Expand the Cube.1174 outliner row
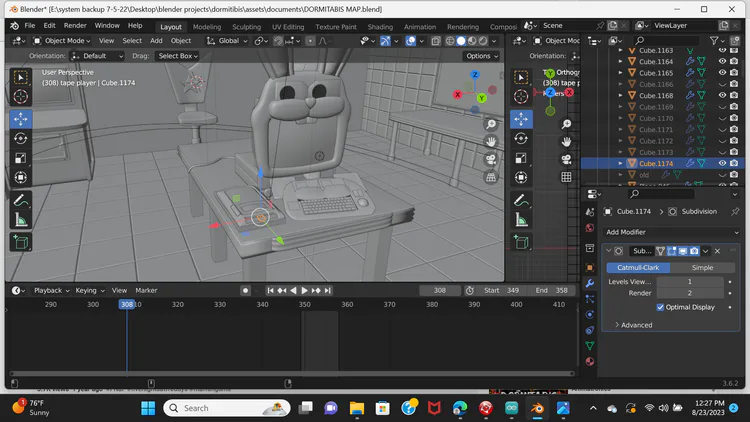750x422 pixels. [x=620, y=163]
